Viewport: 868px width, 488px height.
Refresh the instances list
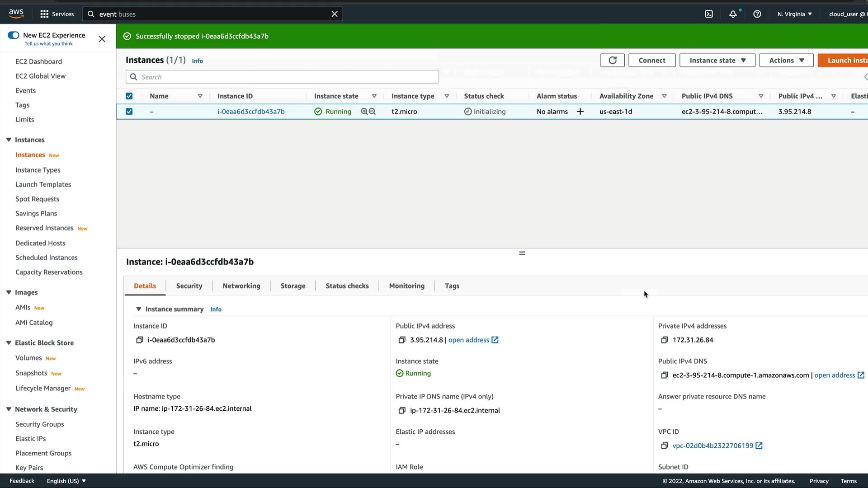613,60
